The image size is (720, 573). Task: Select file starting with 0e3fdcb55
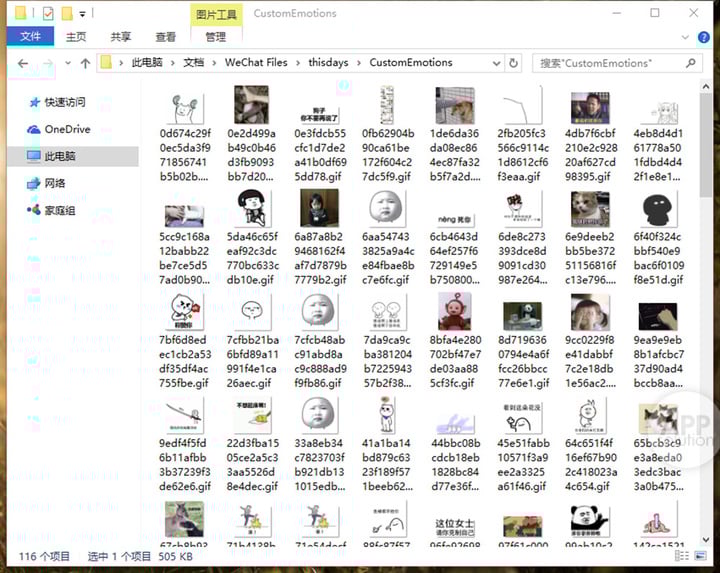[x=320, y=135]
